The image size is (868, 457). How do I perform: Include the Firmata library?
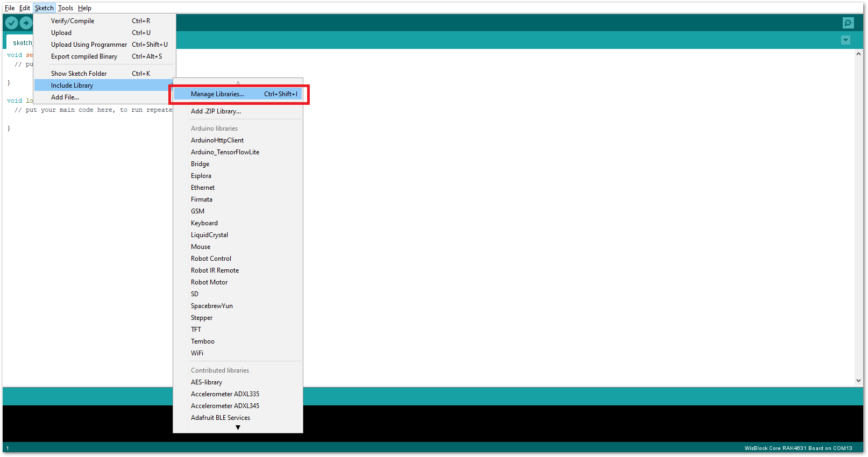click(x=238, y=199)
